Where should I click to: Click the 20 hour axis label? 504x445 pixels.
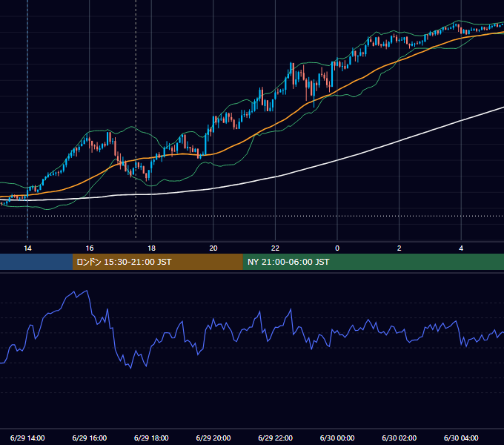(x=213, y=248)
